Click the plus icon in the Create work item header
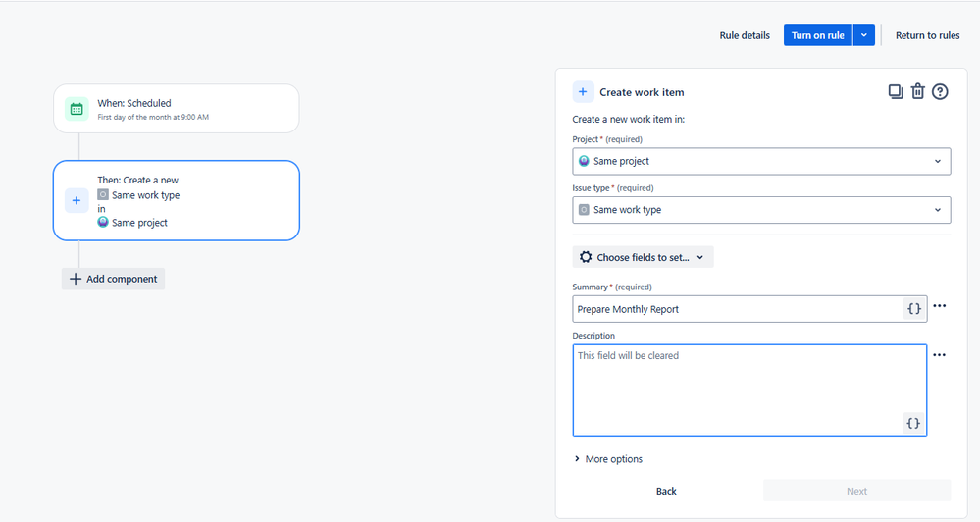Viewport: 980px width, 522px height. 583,92
